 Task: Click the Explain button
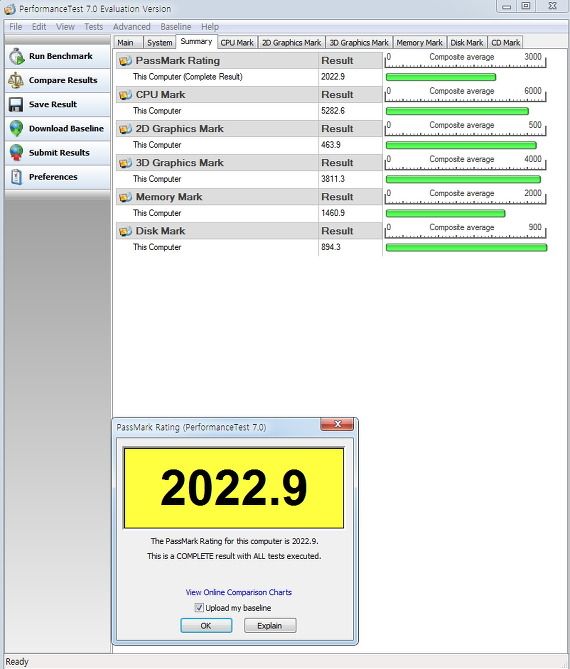[x=270, y=625]
